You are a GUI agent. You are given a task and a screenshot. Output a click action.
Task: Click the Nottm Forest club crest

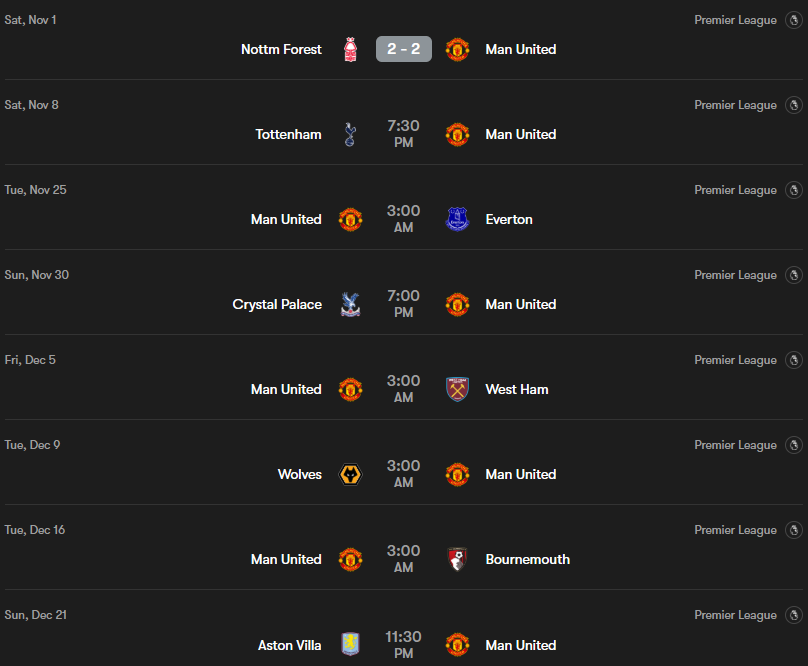[350, 49]
